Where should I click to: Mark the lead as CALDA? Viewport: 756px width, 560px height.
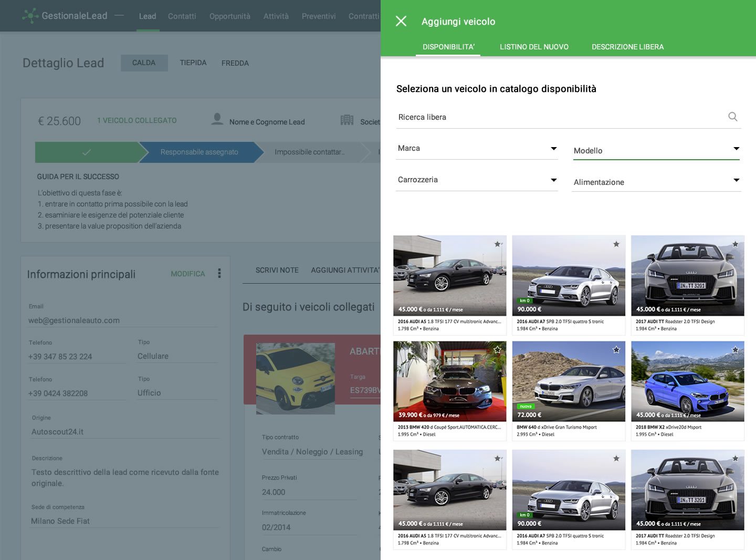click(144, 63)
